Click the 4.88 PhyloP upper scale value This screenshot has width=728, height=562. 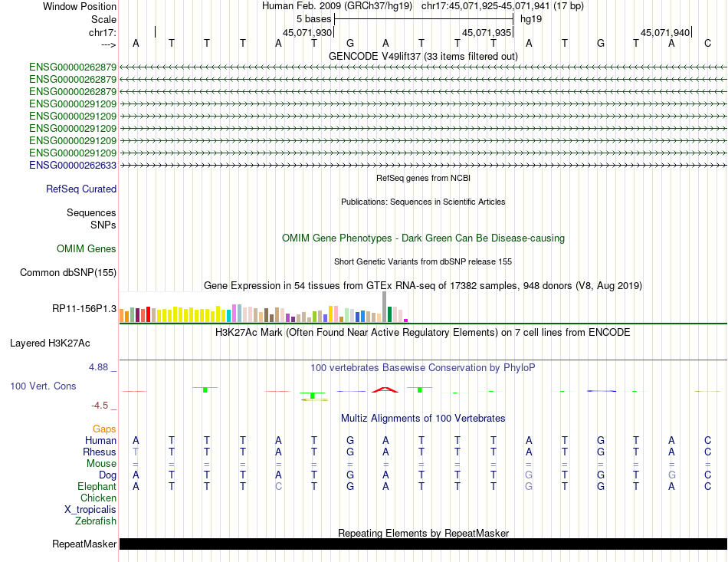tap(98, 367)
